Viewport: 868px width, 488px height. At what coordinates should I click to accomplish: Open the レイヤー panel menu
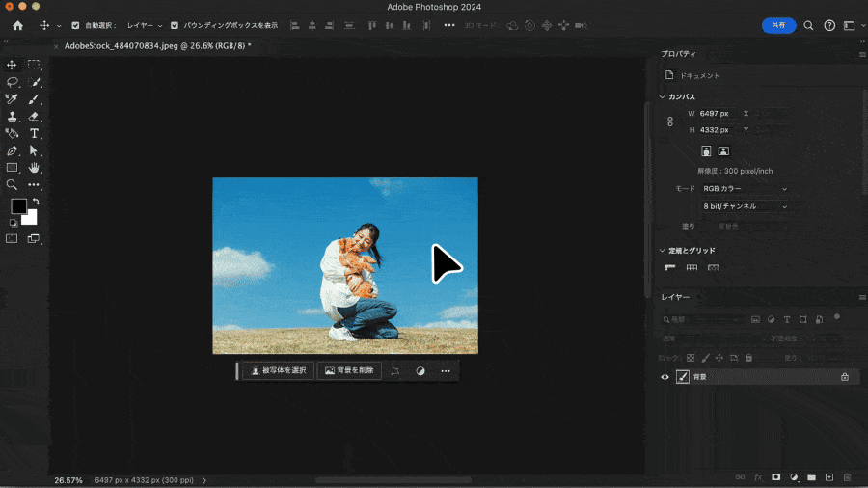tap(862, 298)
